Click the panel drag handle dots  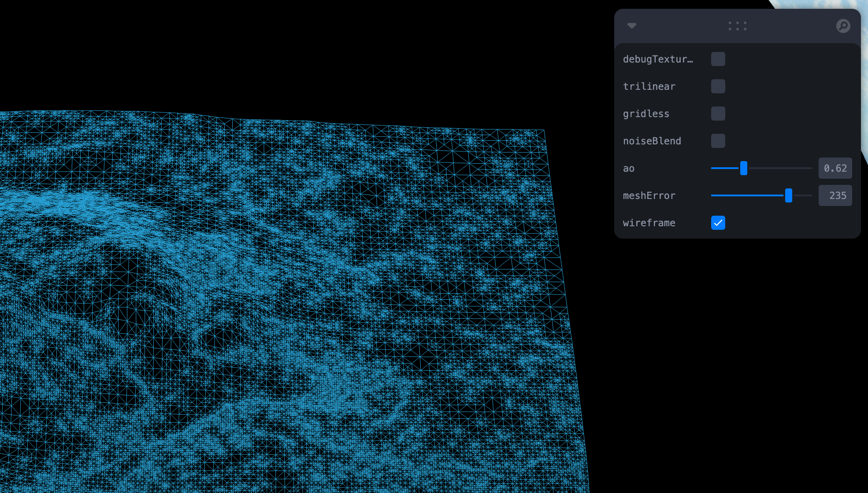coord(737,26)
